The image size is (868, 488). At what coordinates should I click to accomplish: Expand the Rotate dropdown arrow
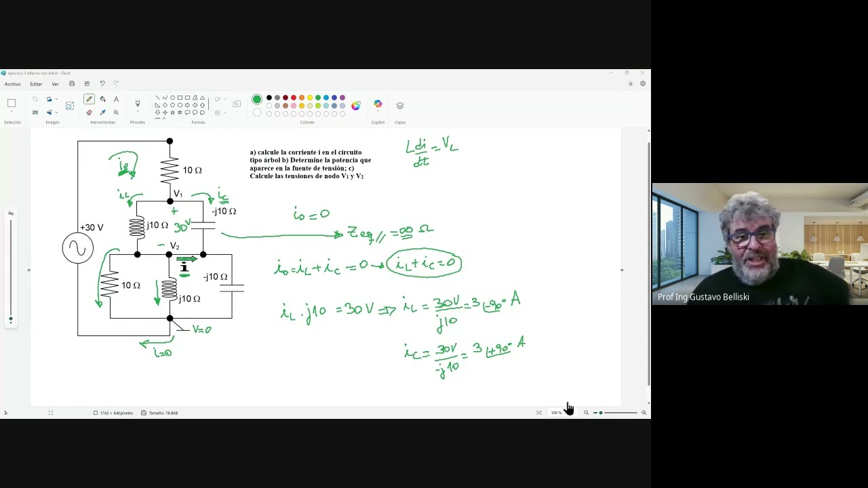pyautogui.click(x=56, y=100)
